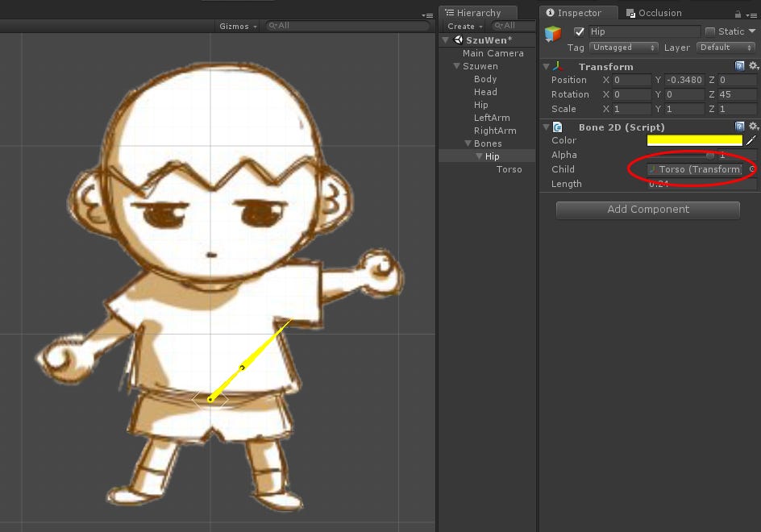Open the Transform component help icon
This screenshot has width=761, height=532.
tap(740, 66)
